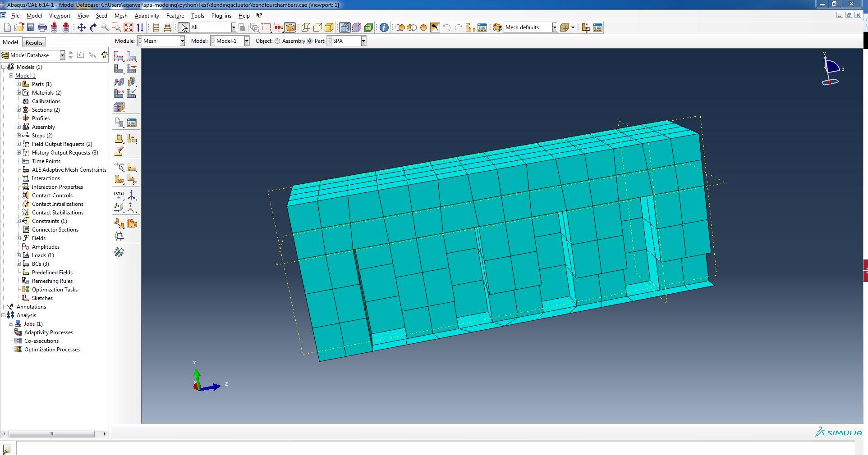Viewport: 868px width, 455px height.
Task: Click the Mesh Part tool icon
Action: 119,68
